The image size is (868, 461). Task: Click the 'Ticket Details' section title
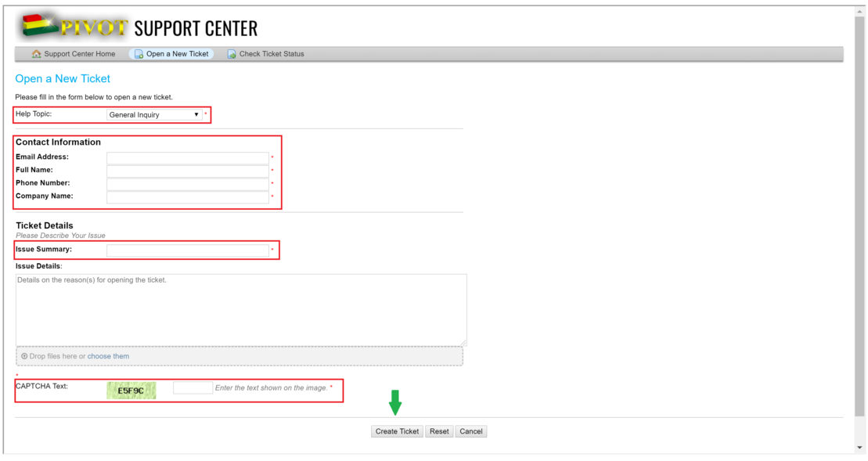click(x=45, y=225)
